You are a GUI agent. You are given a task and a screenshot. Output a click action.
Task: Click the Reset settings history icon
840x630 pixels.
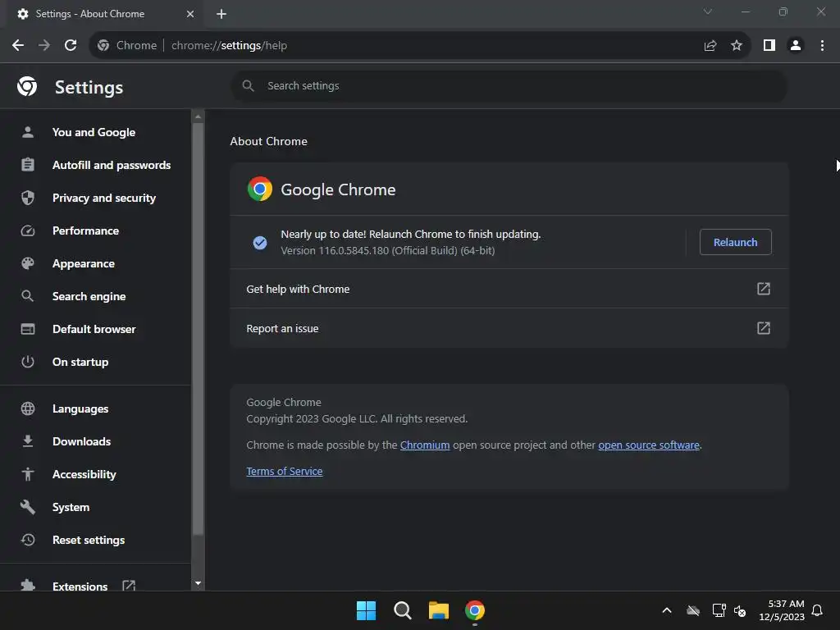[x=28, y=540]
